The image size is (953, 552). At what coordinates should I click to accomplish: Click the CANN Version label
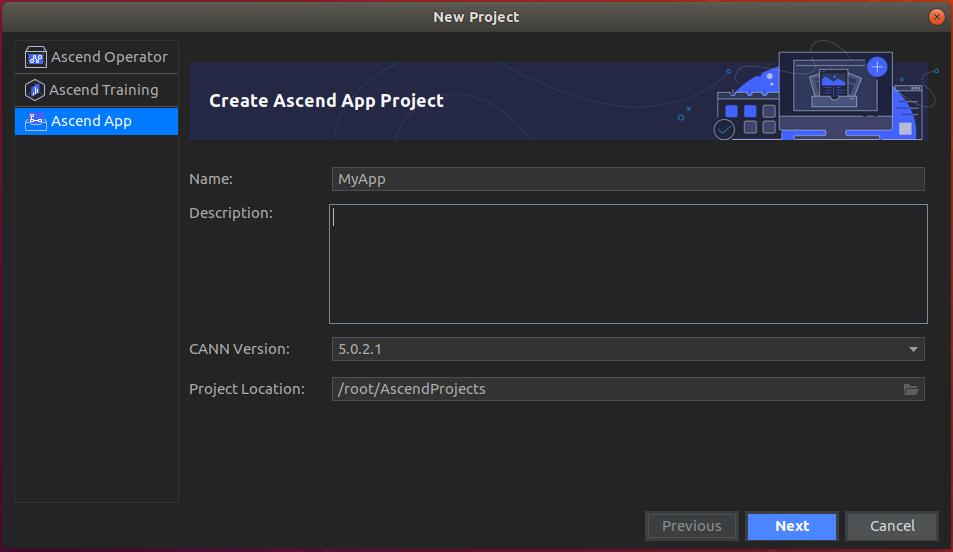tap(239, 349)
